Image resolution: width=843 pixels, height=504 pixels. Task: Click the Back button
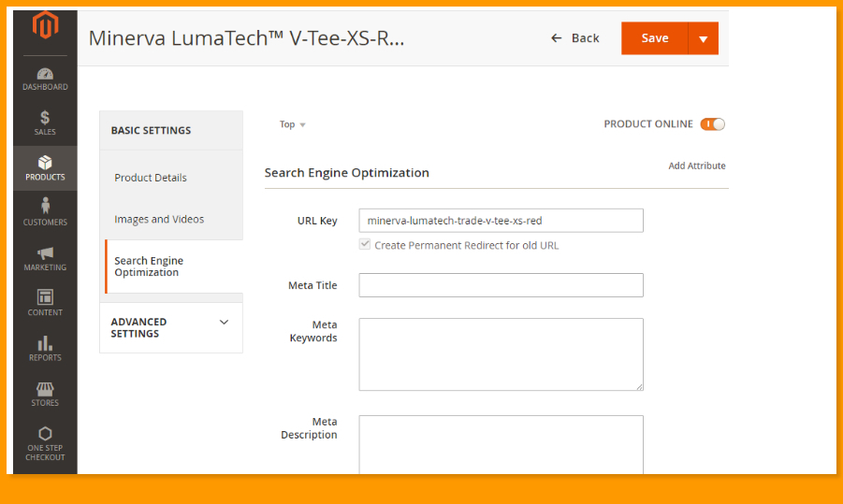(x=575, y=38)
